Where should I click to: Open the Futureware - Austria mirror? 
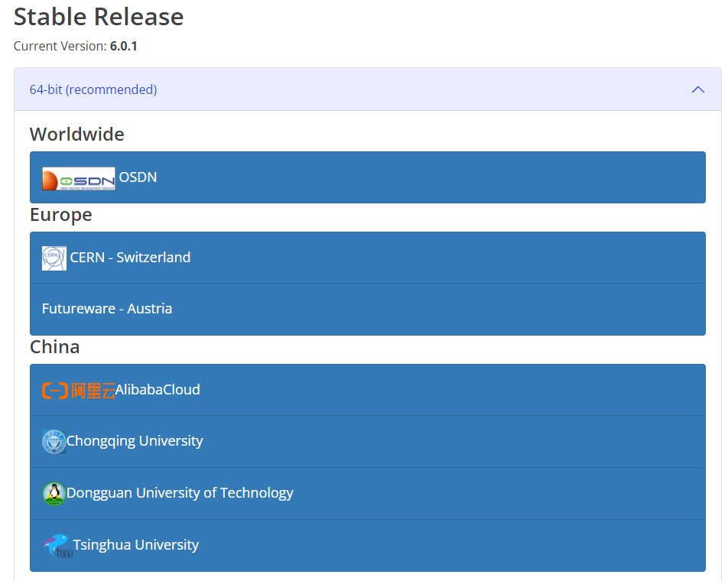pos(107,309)
